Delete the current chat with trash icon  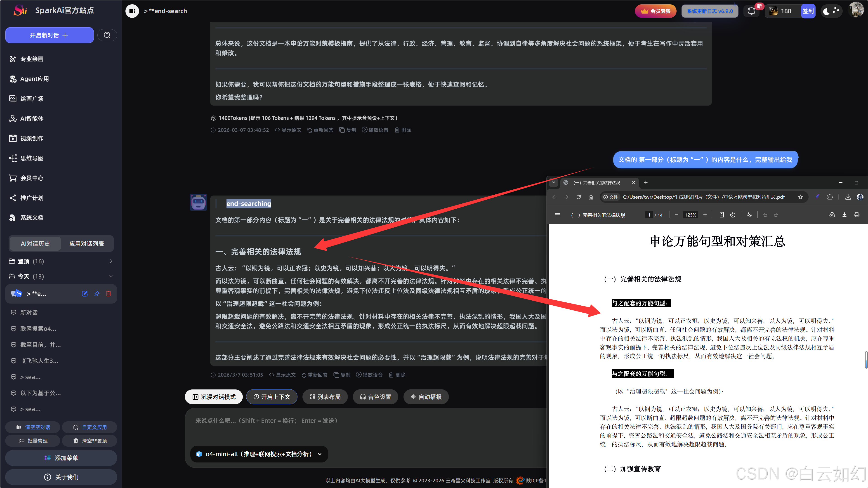[108, 294]
